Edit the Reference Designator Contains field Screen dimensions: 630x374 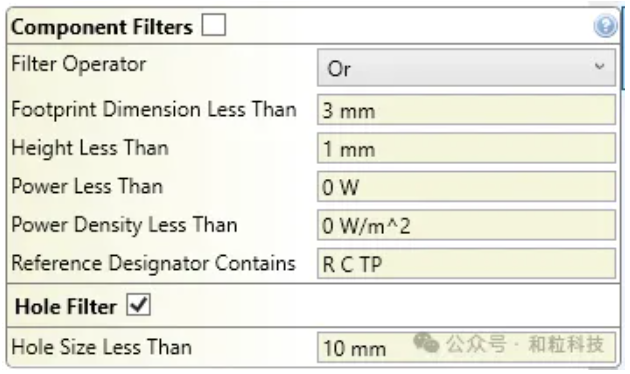(466, 264)
